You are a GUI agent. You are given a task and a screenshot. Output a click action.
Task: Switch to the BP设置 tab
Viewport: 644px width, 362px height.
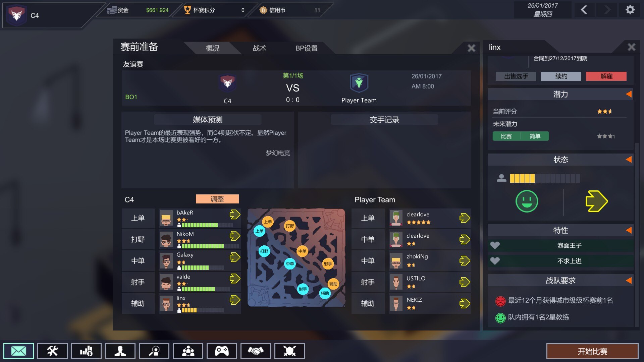pyautogui.click(x=306, y=48)
